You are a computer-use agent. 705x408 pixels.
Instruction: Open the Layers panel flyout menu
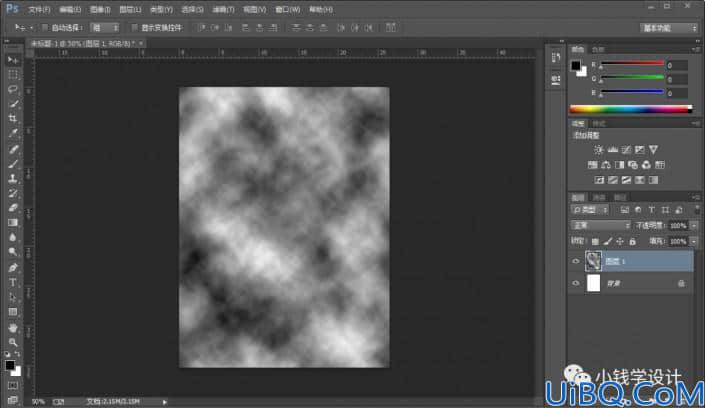coord(696,197)
